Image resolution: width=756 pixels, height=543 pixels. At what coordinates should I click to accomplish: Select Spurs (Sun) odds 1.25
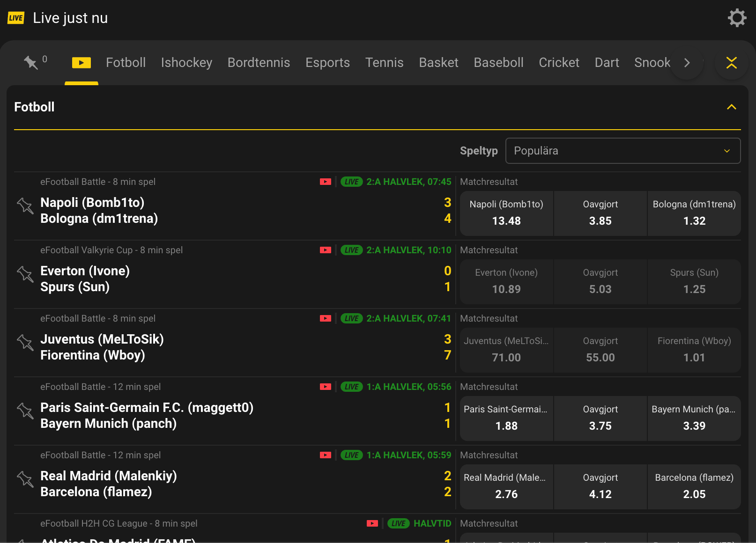[x=694, y=281]
